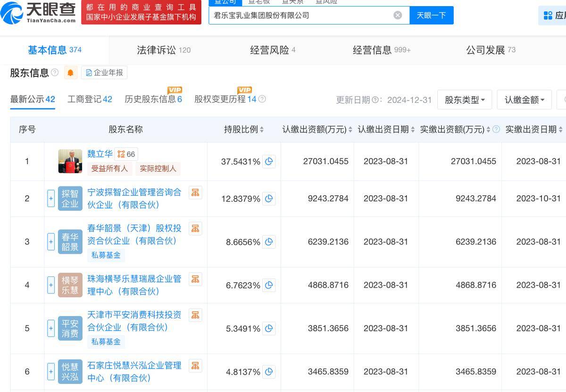Image resolution: width=566 pixels, height=392 pixels.
Task: Click the 天眼一下 search button
Action: pyautogui.click(x=431, y=15)
